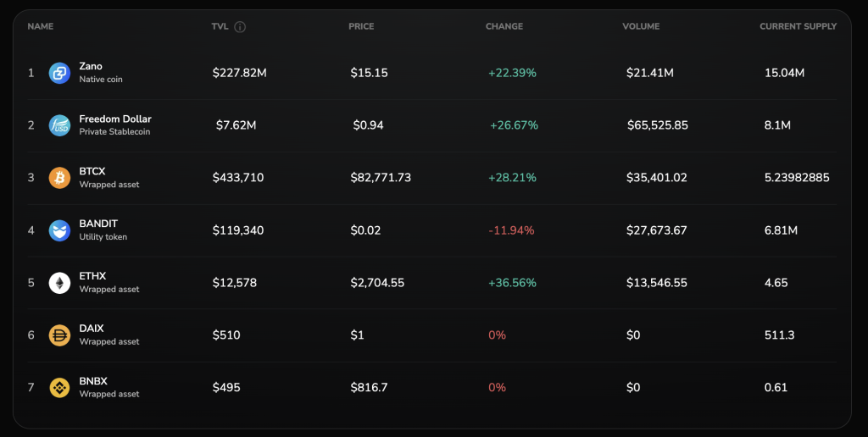Select the BTCX asset name

point(92,171)
